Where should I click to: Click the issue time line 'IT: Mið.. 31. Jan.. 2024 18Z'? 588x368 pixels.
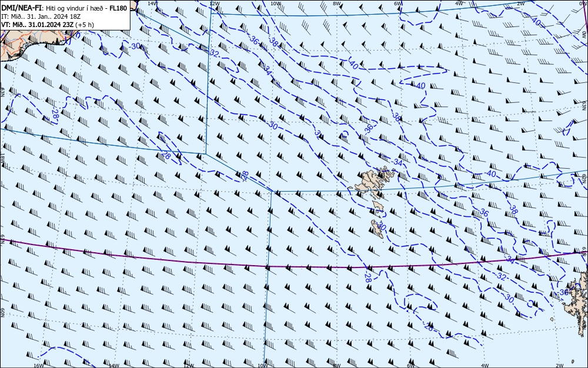pos(41,16)
